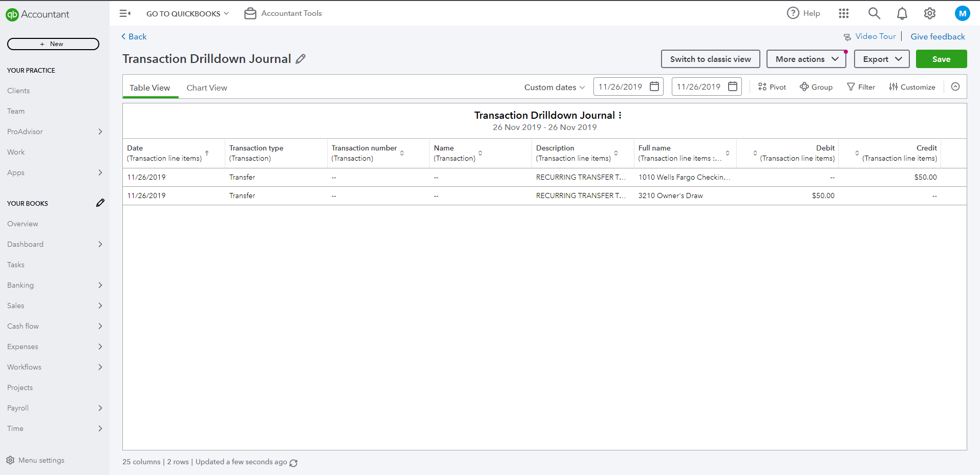This screenshot has width=980, height=475.
Task: Open the report title three-dot menu
Action: click(x=620, y=115)
